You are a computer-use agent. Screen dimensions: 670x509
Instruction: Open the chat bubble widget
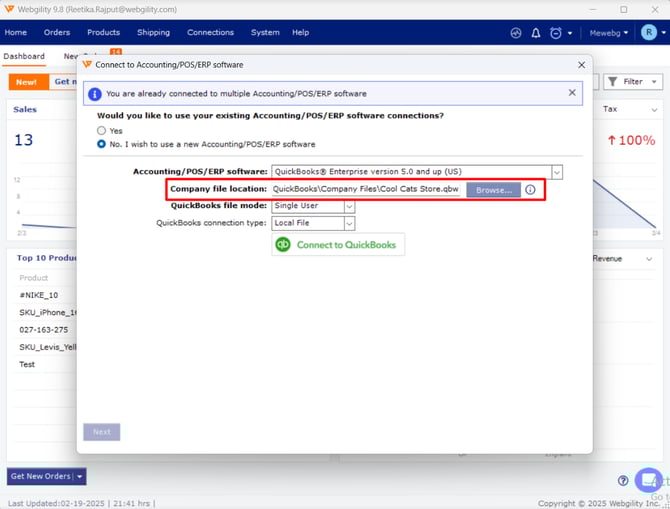pos(648,479)
